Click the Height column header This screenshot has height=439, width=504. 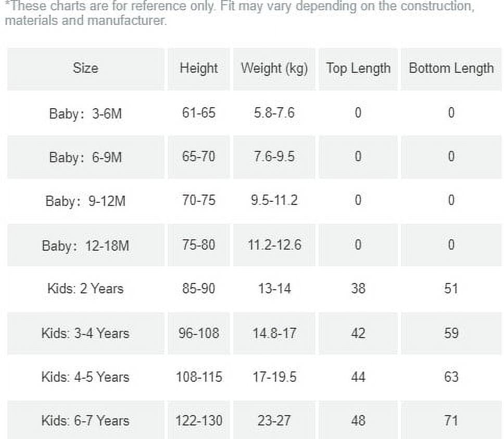199,69
